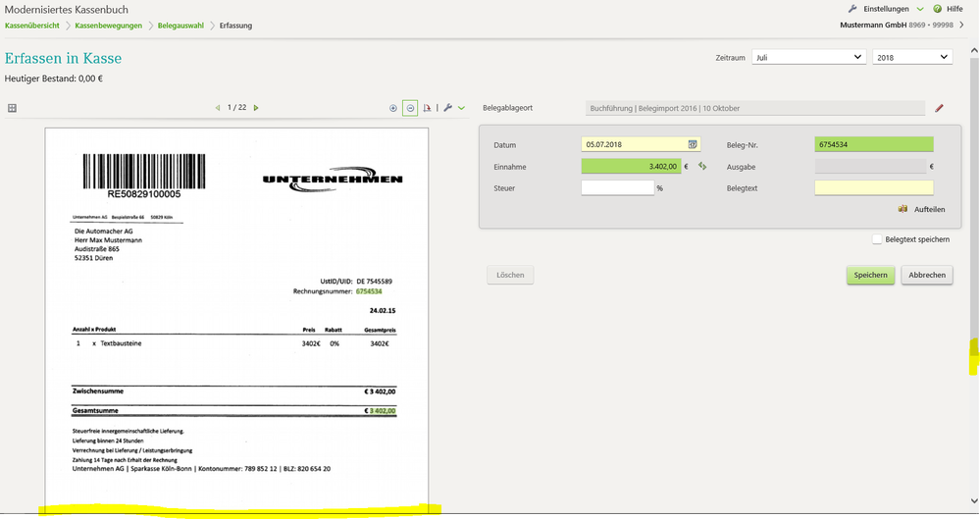
Task: Click the 'Heutiger Bestand: 0,00 €' text
Action: point(54,78)
